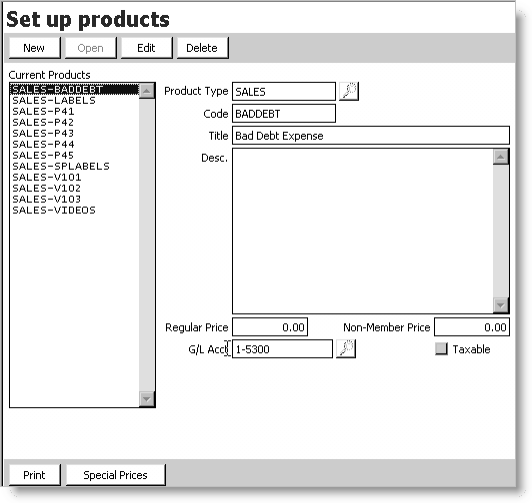
Task: Select SALES-BADDEBT in product list
Action: pos(74,90)
